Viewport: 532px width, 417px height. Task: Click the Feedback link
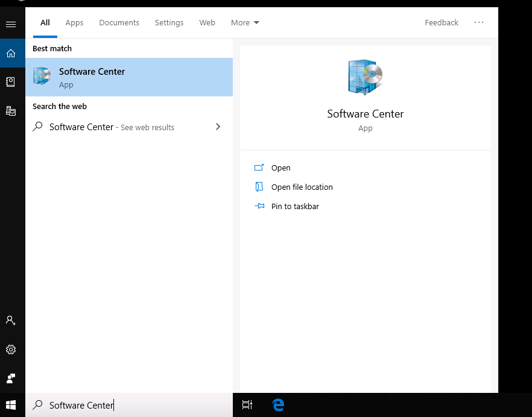click(x=442, y=23)
